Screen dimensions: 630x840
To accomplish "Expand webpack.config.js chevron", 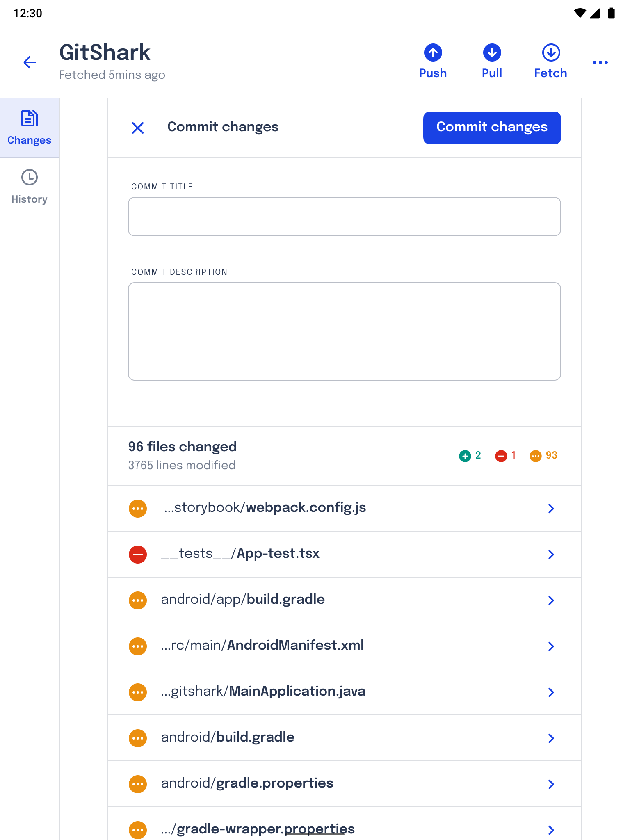I will tap(551, 509).
